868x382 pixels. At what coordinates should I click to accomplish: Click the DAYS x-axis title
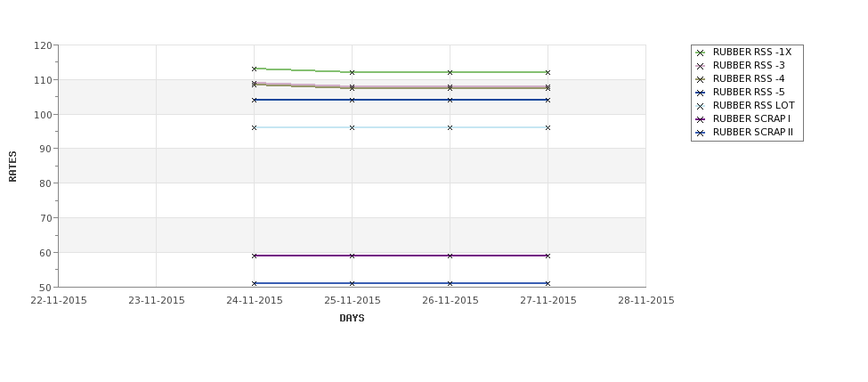(x=352, y=318)
